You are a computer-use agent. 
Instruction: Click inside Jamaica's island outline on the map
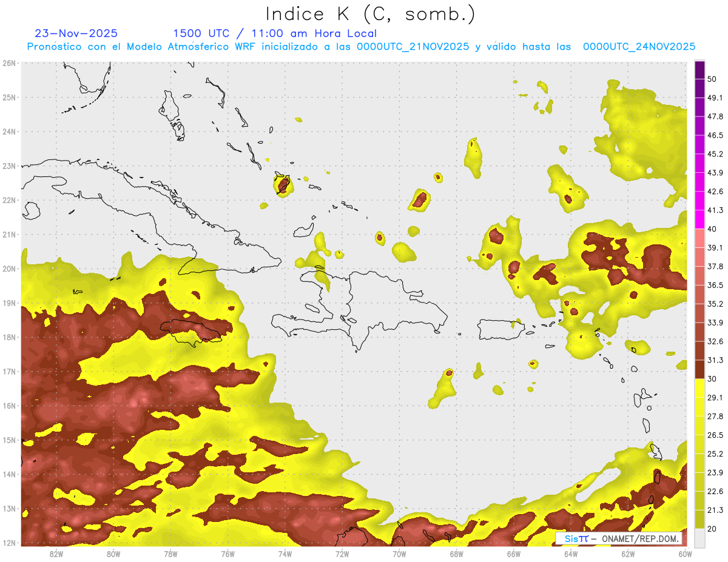click(x=192, y=332)
